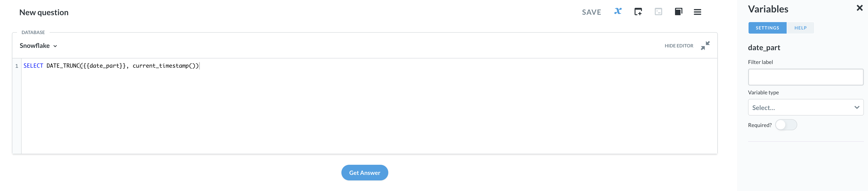Switch to the HELP tab in Variables
Screen dimensions: 868x191
click(x=801, y=28)
